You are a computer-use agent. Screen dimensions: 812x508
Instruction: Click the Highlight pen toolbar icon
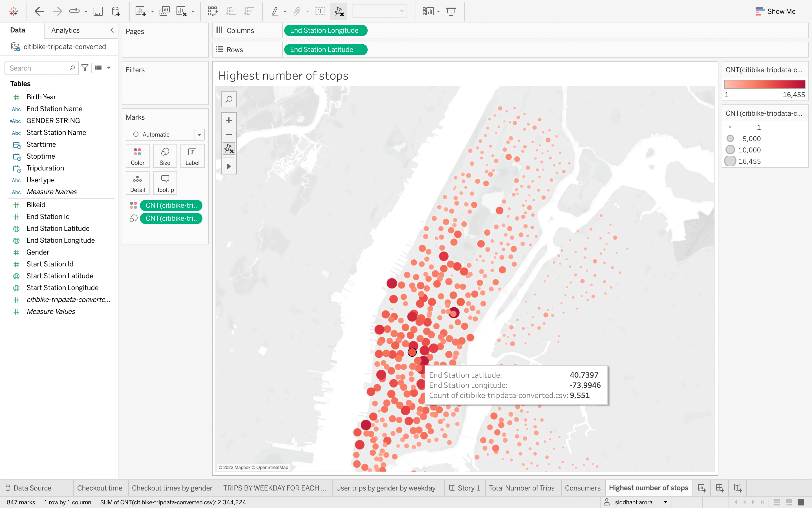[x=275, y=11]
